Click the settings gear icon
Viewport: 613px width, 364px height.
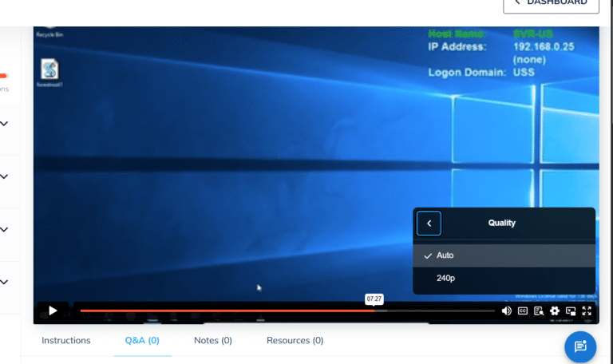555,311
